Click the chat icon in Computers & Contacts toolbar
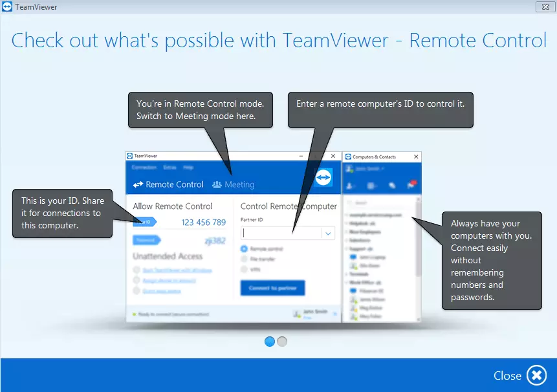The image size is (557, 392). coord(392,186)
